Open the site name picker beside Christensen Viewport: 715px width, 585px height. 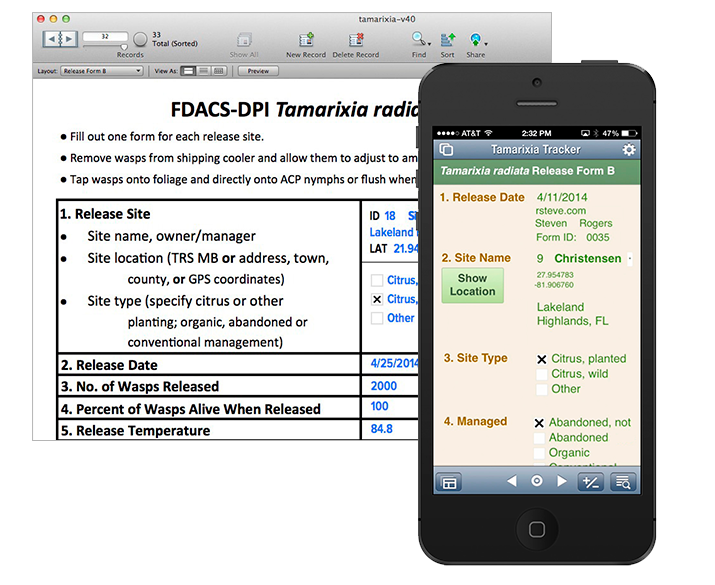pos(630,259)
